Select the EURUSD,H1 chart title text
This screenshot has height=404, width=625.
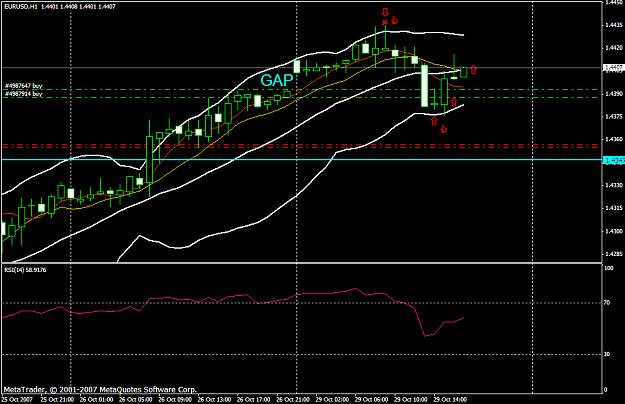pos(21,7)
